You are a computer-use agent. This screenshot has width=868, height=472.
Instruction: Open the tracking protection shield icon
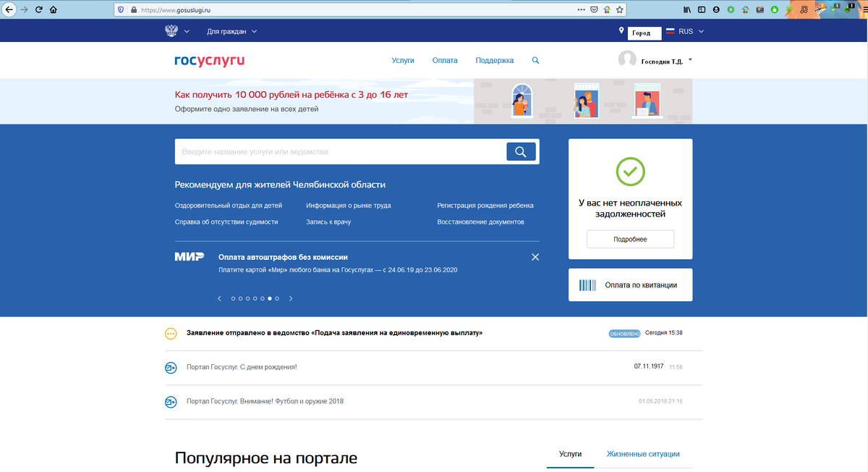[121, 10]
